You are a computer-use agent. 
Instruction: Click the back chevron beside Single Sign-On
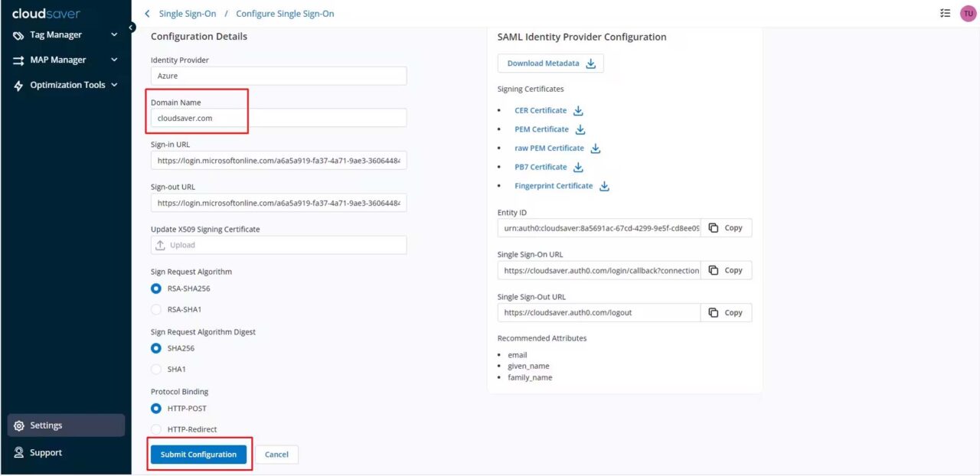coord(147,13)
